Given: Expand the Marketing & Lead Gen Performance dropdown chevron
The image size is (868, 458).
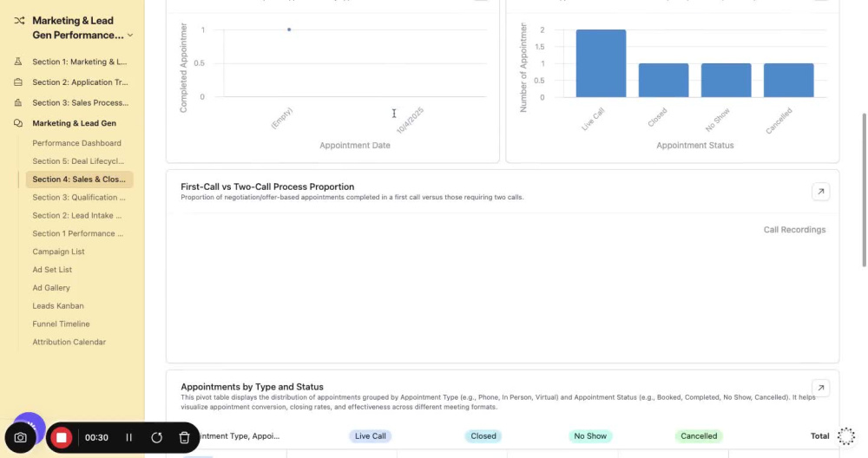Looking at the screenshot, I should coord(130,36).
